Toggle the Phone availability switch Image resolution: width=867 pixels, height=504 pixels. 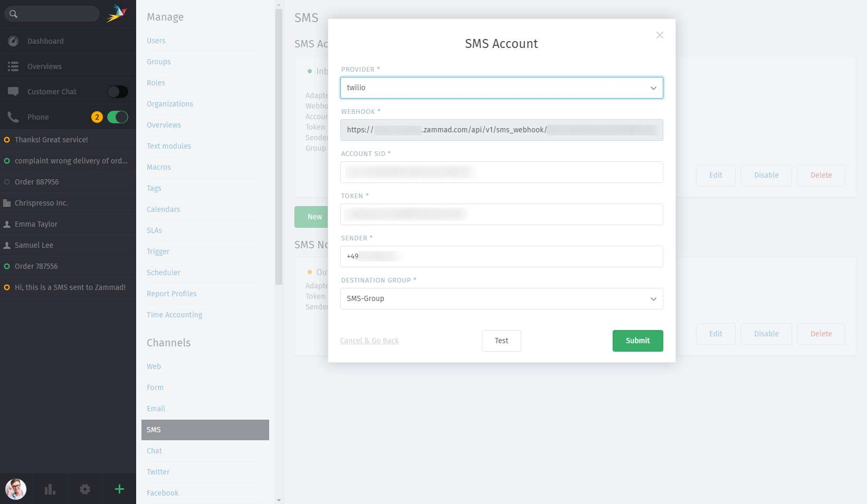[x=118, y=117]
